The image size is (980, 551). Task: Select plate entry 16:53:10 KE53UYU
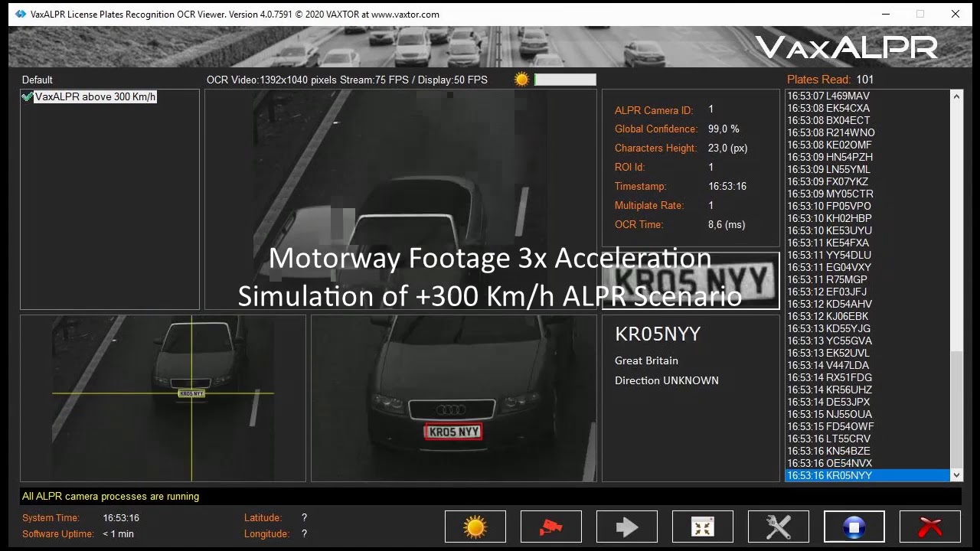(x=868, y=230)
